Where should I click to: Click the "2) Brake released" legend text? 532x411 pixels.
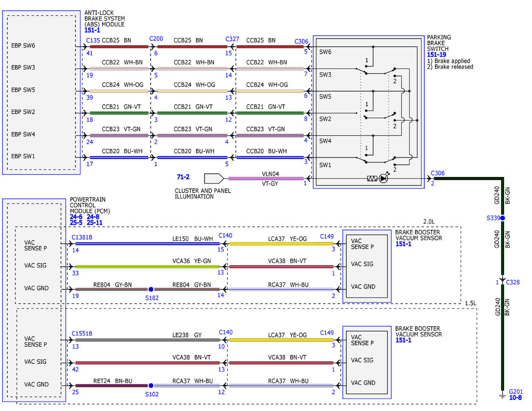click(x=450, y=67)
